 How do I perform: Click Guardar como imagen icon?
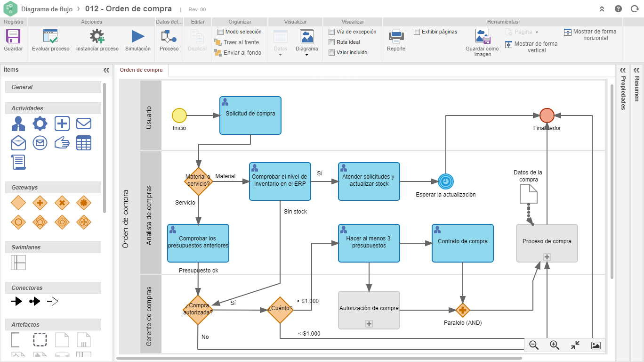coord(483,37)
